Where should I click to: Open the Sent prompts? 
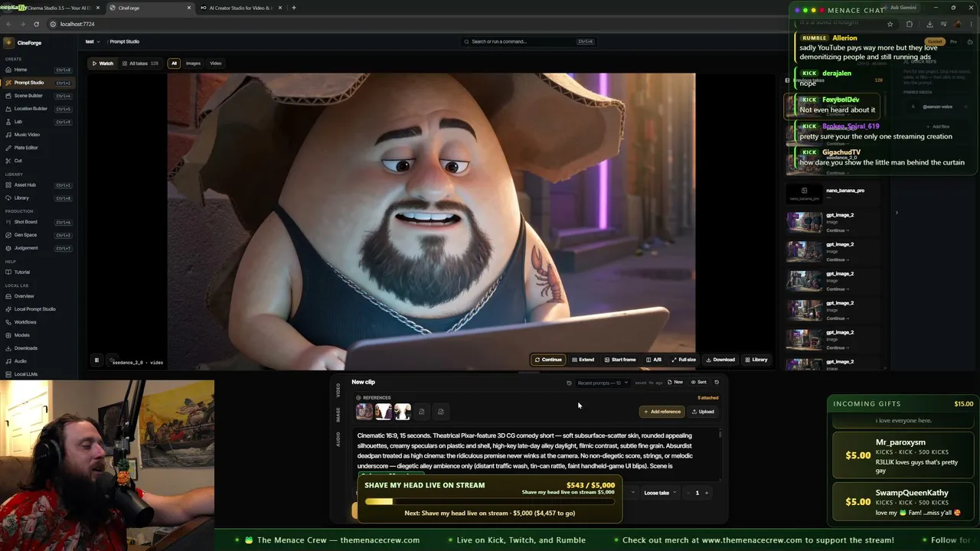[699, 382]
